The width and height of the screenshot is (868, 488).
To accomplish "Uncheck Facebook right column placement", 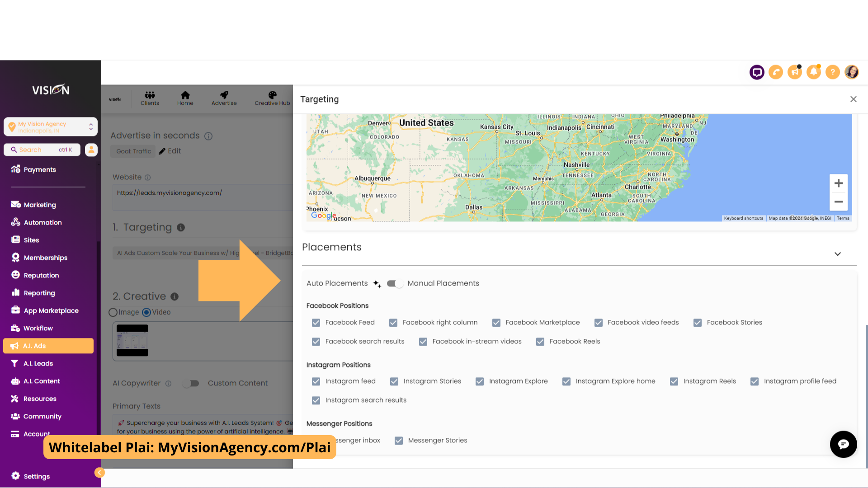I will coord(393,322).
